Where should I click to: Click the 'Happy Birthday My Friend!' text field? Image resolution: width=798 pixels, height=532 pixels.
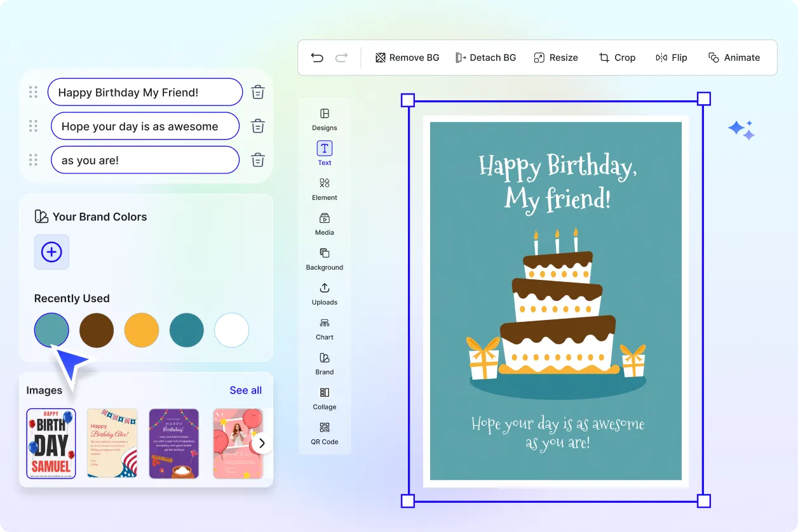pos(145,91)
